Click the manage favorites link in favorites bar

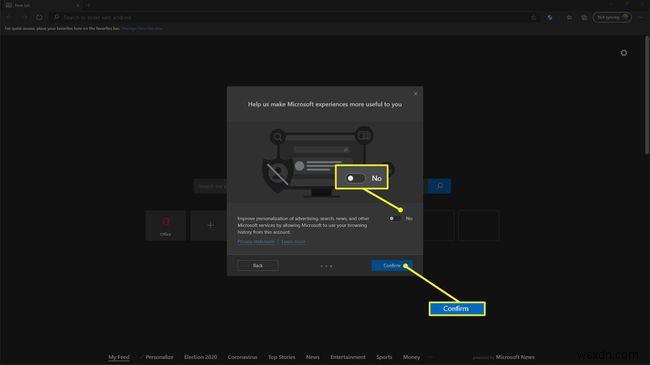142,29
